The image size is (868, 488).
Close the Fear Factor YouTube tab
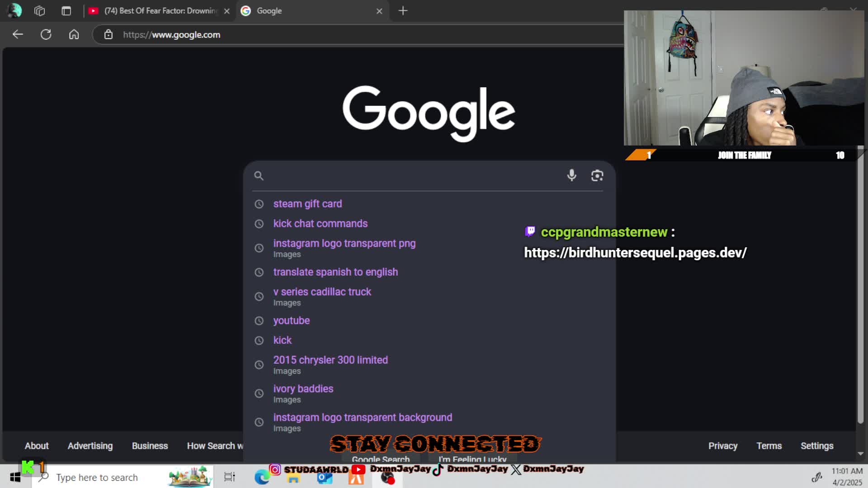pyautogui.click(x=226, y=11)
